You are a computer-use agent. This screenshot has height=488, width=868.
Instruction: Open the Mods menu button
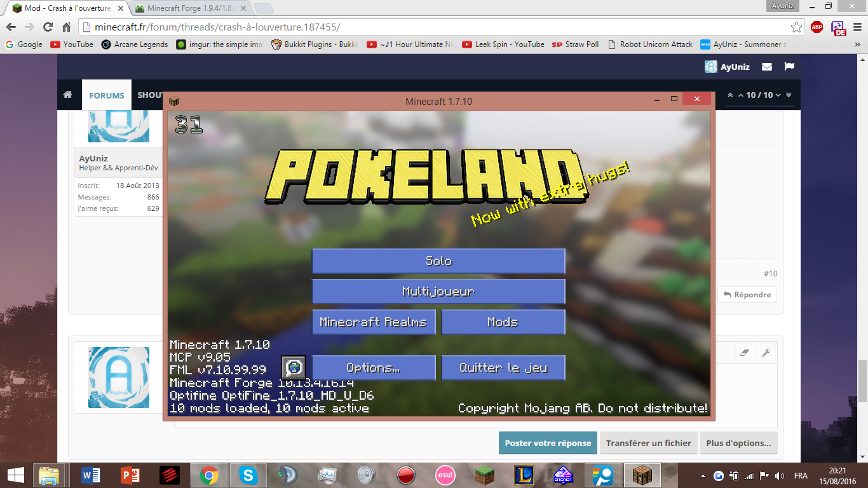pos(503,322)
